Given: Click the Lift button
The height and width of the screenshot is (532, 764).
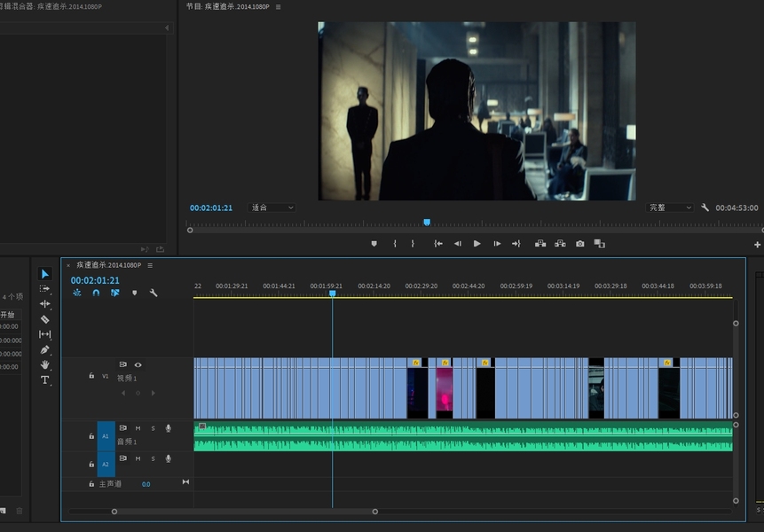Looking at the screenshot, I should 540,243.
